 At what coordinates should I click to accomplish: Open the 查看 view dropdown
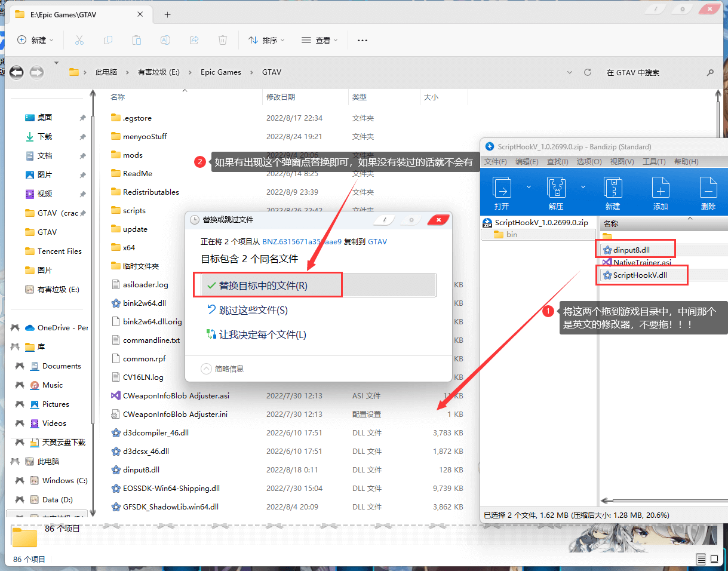(x=320, y=40)
